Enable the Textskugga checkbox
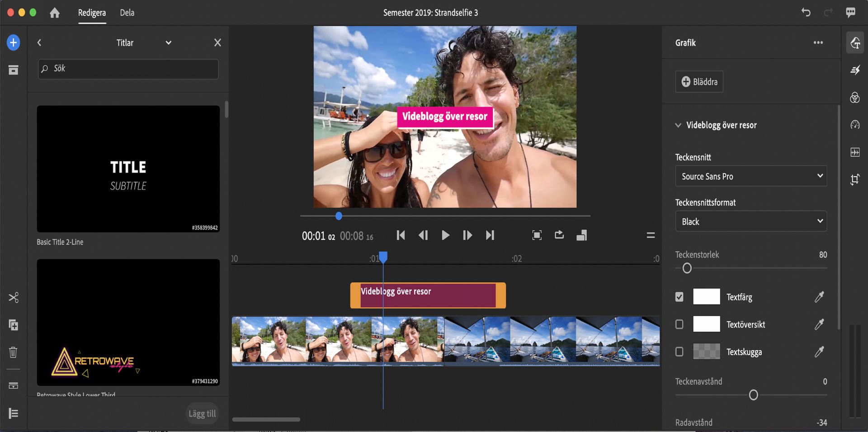 tap(679, 352)
